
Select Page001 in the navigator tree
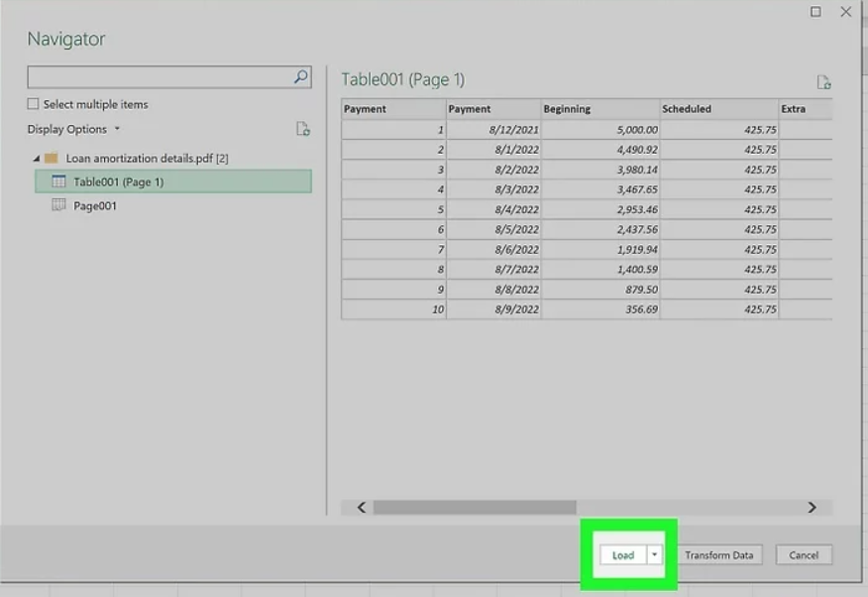tap(96, 206)
